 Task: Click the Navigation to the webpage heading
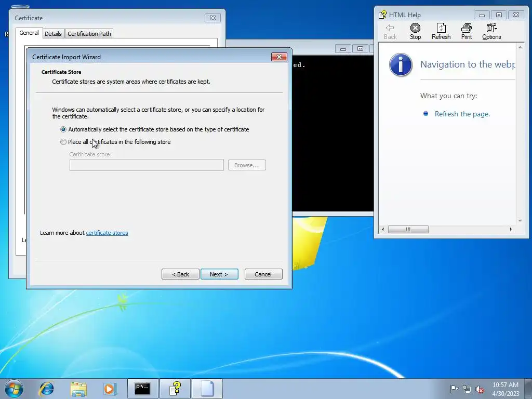pos(468,64)
